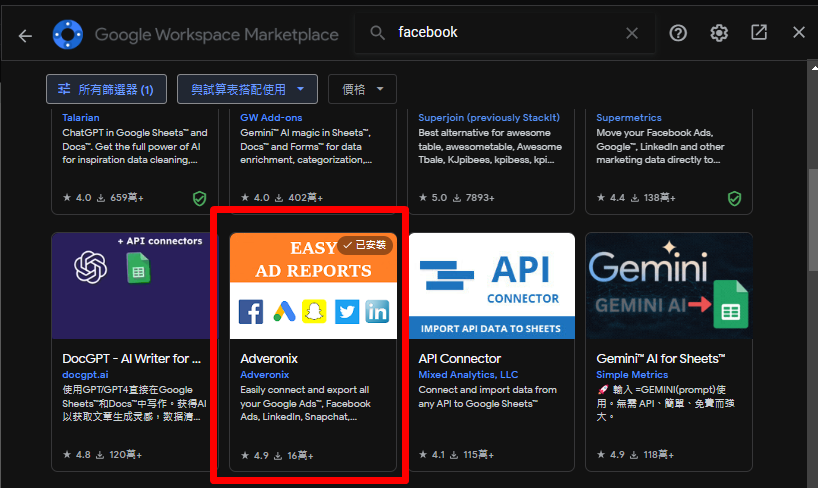Screen dimensions: 818x488
Task: Open Adveronix app title
Action: [x=269, y=359]
